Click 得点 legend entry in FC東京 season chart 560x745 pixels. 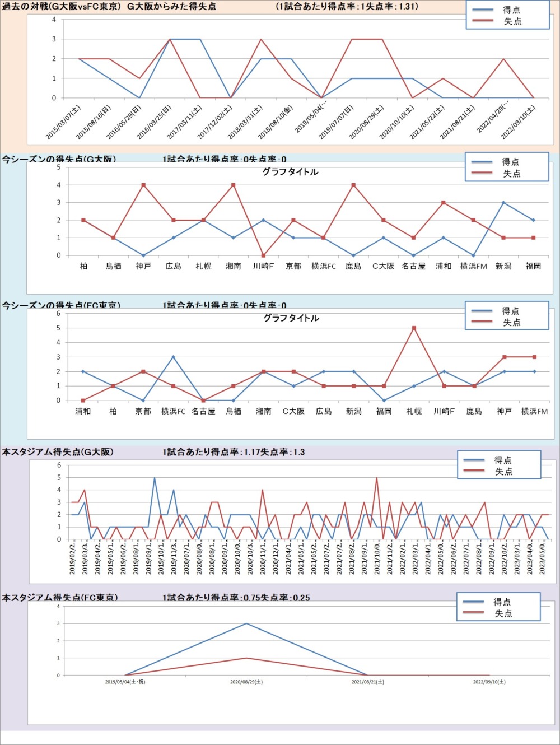(510, 311)
